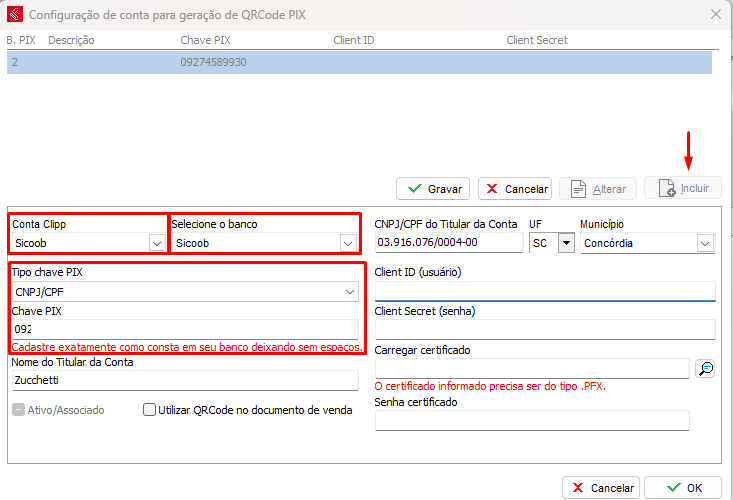Click the Chave PIX column header
The width and height of the screenshot is (733, 500).
coord(207,40)
